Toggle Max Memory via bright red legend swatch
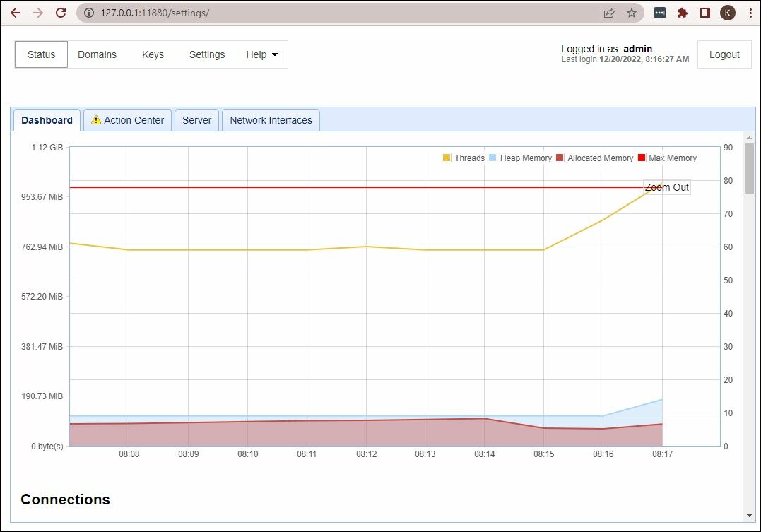 [641, 158]
